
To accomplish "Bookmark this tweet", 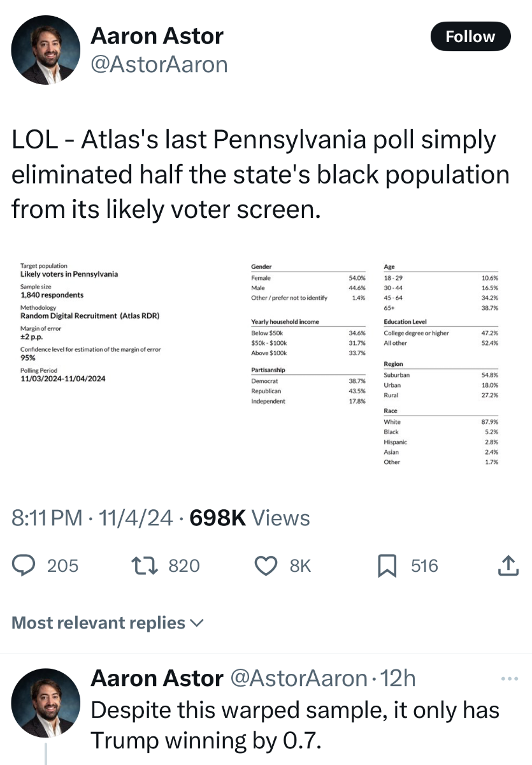I will pyautogui.click(x=387, y=565).
